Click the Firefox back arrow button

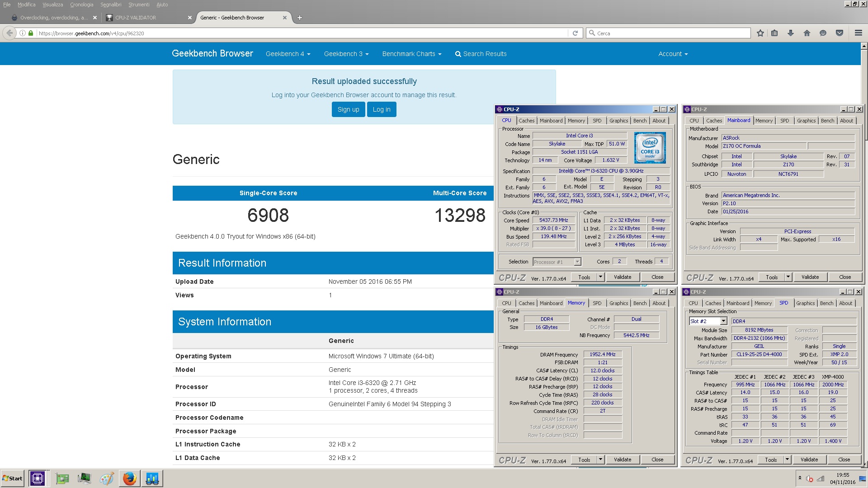9,33
